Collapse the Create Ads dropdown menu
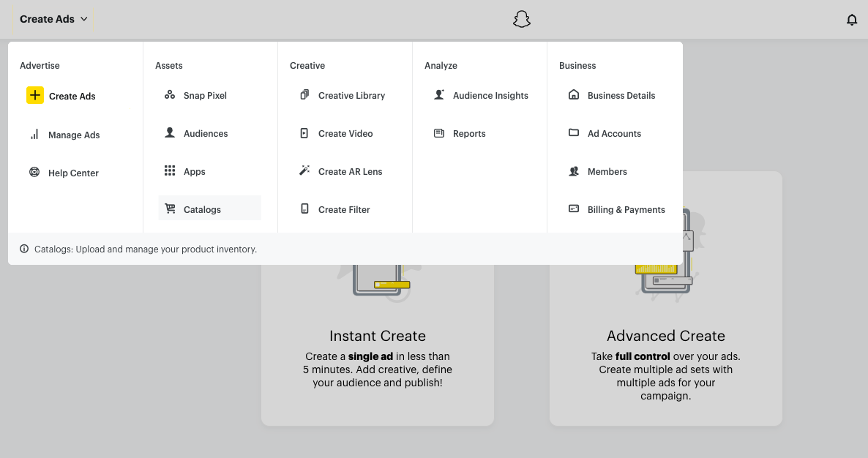The height and width of the screenshot is (458, 868). 53,19
